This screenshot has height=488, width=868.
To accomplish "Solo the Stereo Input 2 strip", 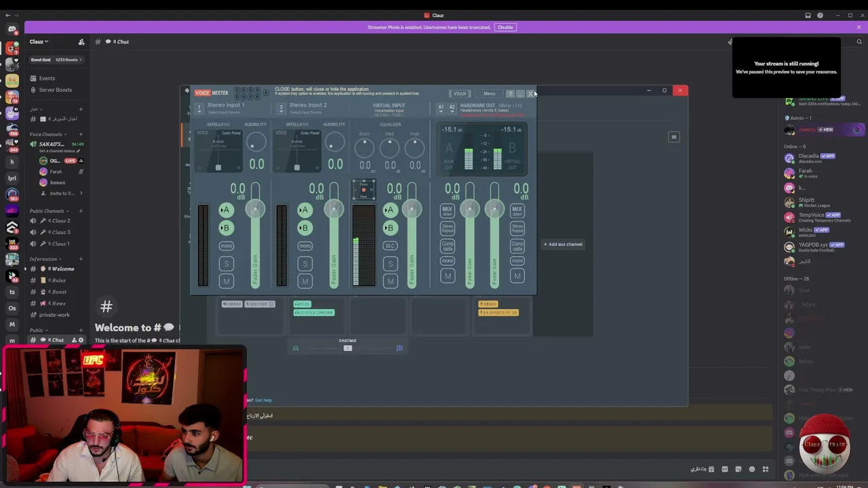I will (x=305, y=264).
